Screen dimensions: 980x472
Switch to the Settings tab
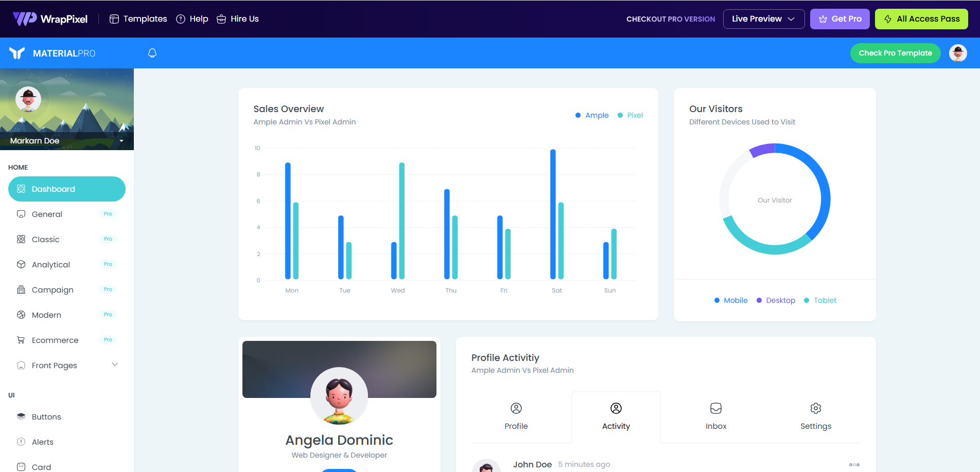tap(816, 417)
